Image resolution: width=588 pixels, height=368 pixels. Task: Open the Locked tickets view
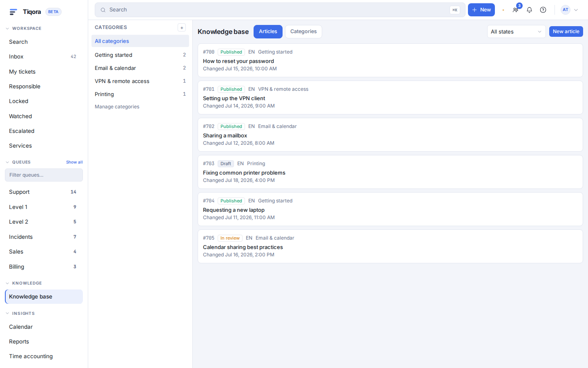(x=44, y=101)
